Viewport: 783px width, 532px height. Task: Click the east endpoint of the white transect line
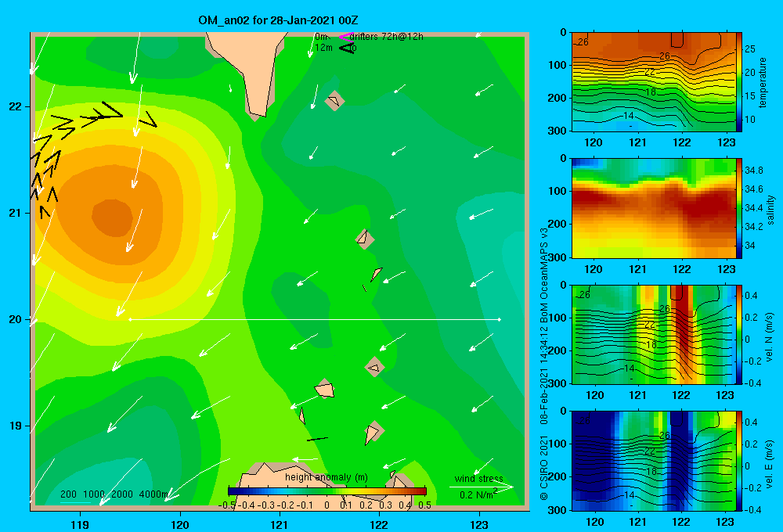click(x=500, y=319)
